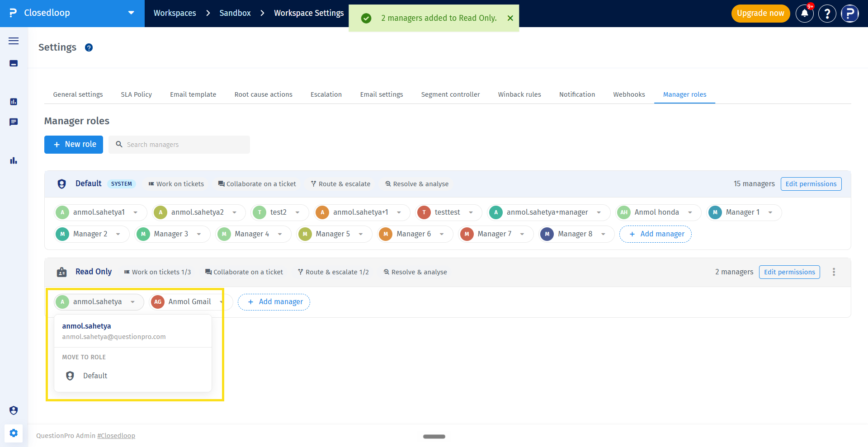Screen dimensions: 868x447
Task: Go to the Webhooks tab
Action: pos(629,94)
